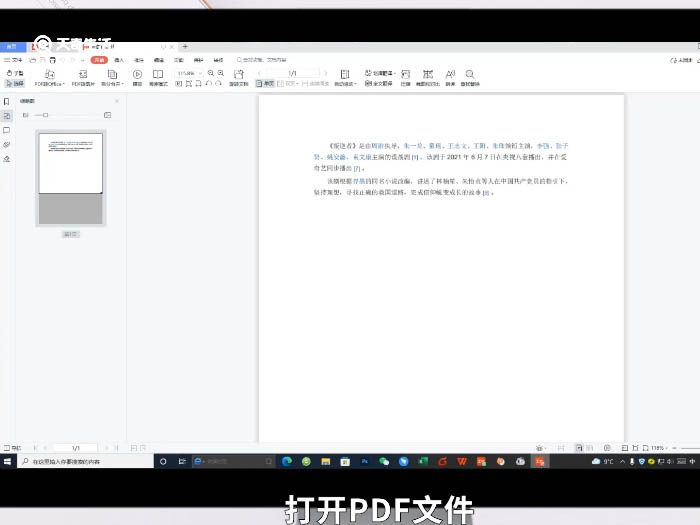
Task: Open Microsoft Edge from the taskbar
Action: (287, 462)
